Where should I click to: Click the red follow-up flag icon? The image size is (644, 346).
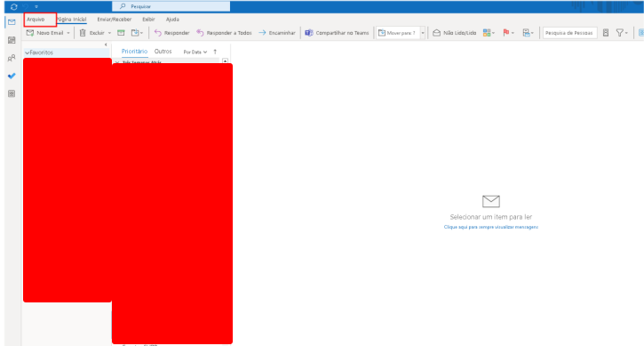(506, 33)
